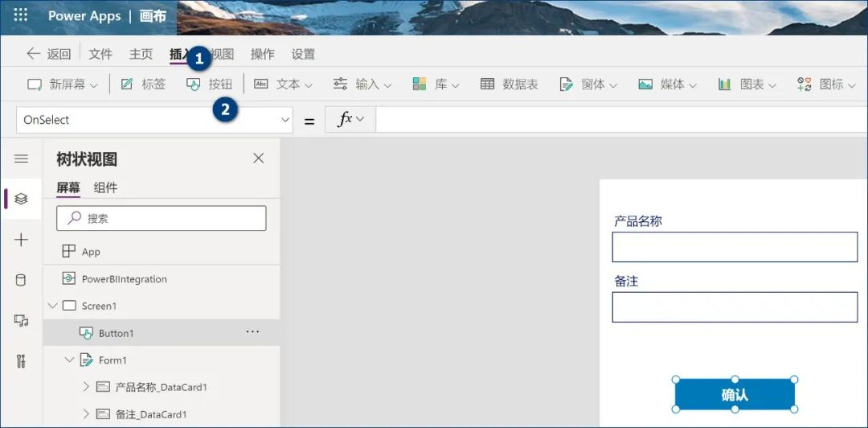The width and height of the screenshot is (868, 428).
Task: Open the 图表 charts dropdown
Action: (x=747, y=84)
